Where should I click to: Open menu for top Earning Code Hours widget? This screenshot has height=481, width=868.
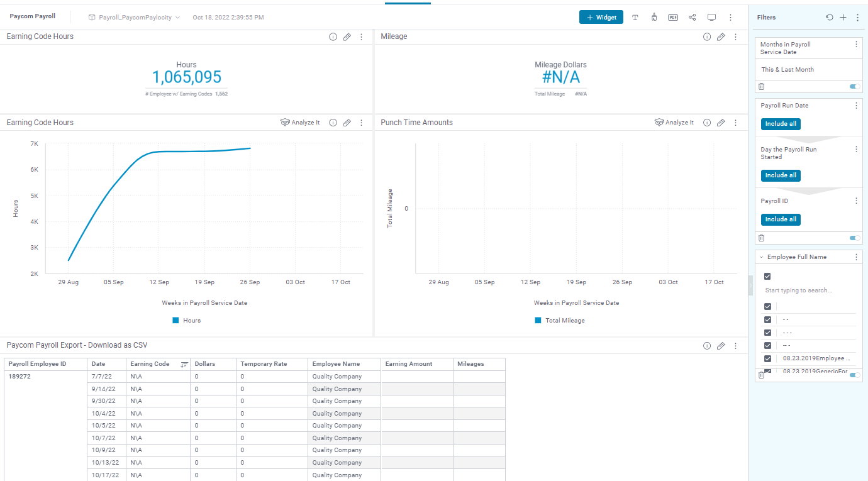361,37
